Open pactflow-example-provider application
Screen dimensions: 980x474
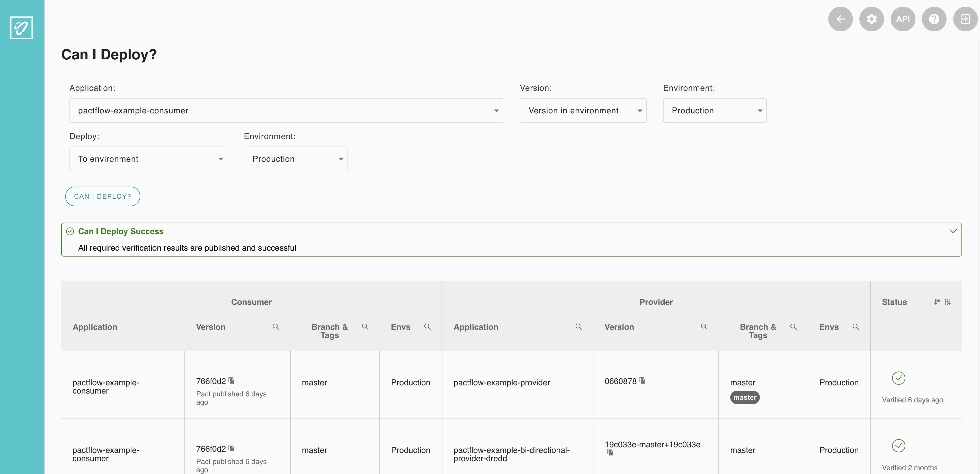pyautogui.click(x=502, y=383)
